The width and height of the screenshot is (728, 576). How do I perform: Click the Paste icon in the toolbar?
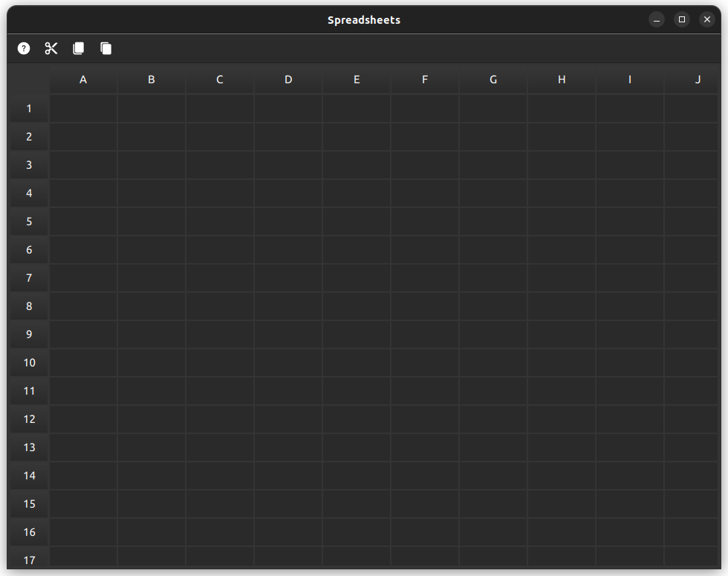[105, 48]
